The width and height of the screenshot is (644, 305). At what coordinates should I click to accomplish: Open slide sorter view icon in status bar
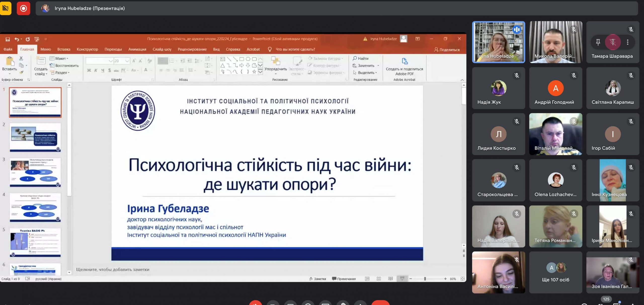click(x=379, y=279)
